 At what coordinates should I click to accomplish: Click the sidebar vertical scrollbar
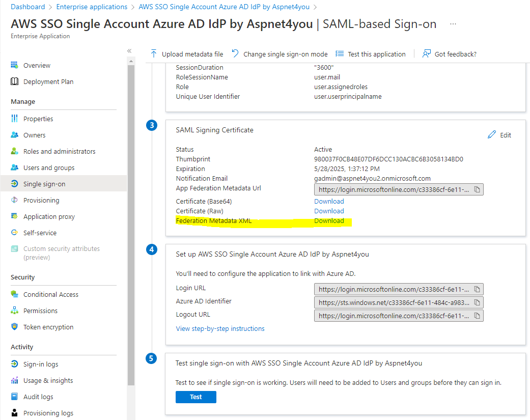click(x=131, y=225)
